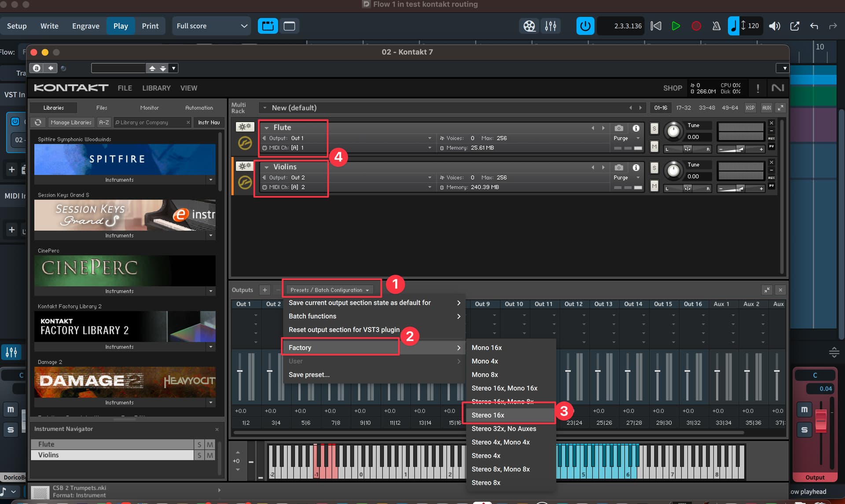The height and width of the screenshot is (504, 845).
Task: Click the instrument options gears icon beside Flute
Action: click(x=245, y=126)
